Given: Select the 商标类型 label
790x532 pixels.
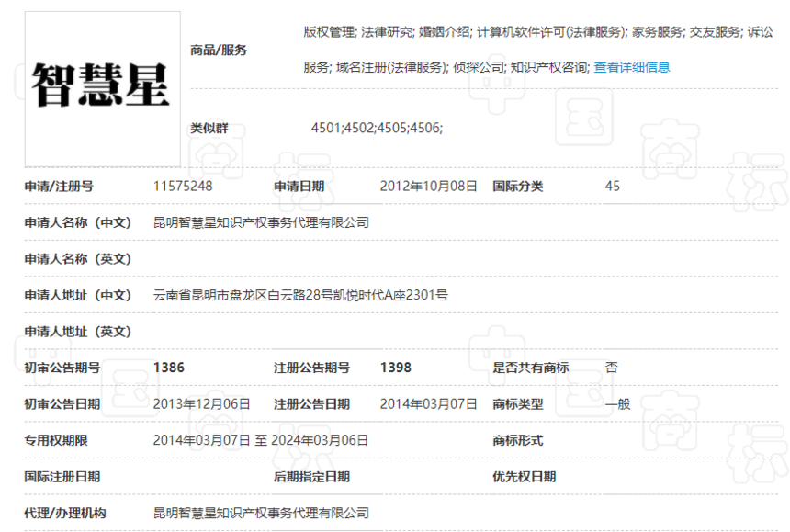Looking at the screenshot, I should pos(518,404).
